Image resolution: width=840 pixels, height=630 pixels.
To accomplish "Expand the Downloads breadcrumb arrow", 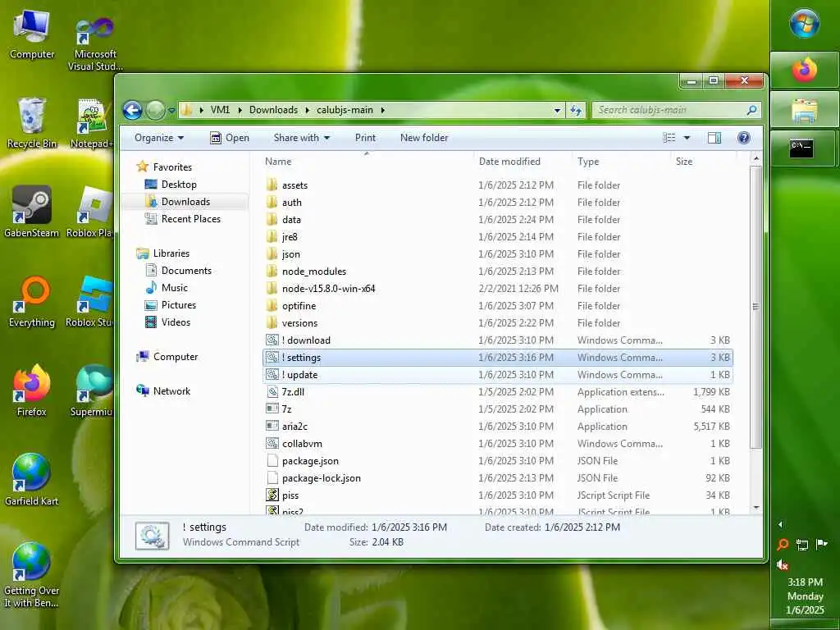I will point(308,111).
